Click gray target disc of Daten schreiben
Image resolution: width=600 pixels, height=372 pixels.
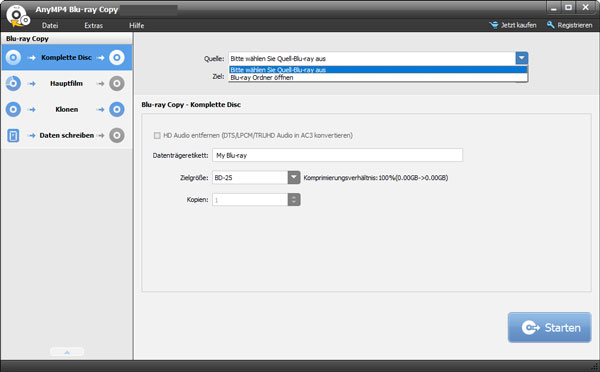pyautogui.click(x=117, y=135)
